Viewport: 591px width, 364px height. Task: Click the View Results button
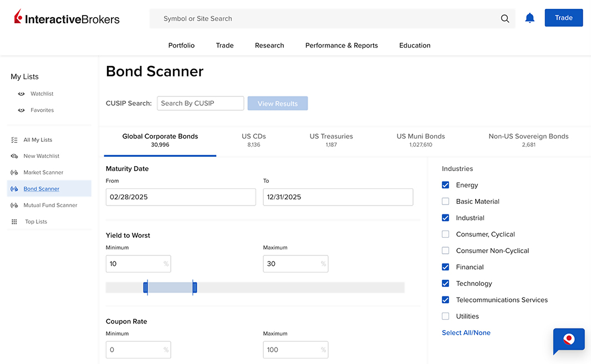point(277,103)
